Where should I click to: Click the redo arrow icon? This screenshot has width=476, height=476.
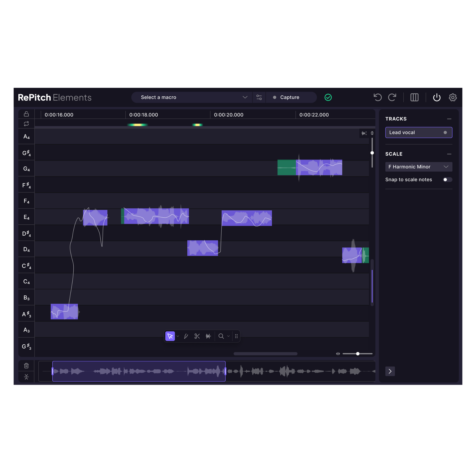[392, 97]
